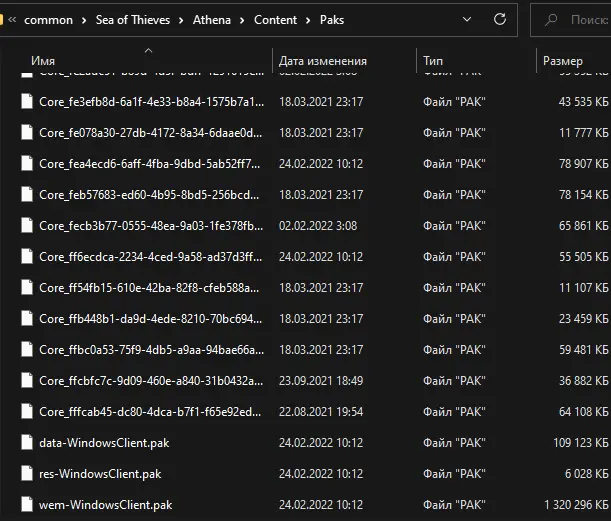Expand chevron after common breadcrumb

[84, 20]
